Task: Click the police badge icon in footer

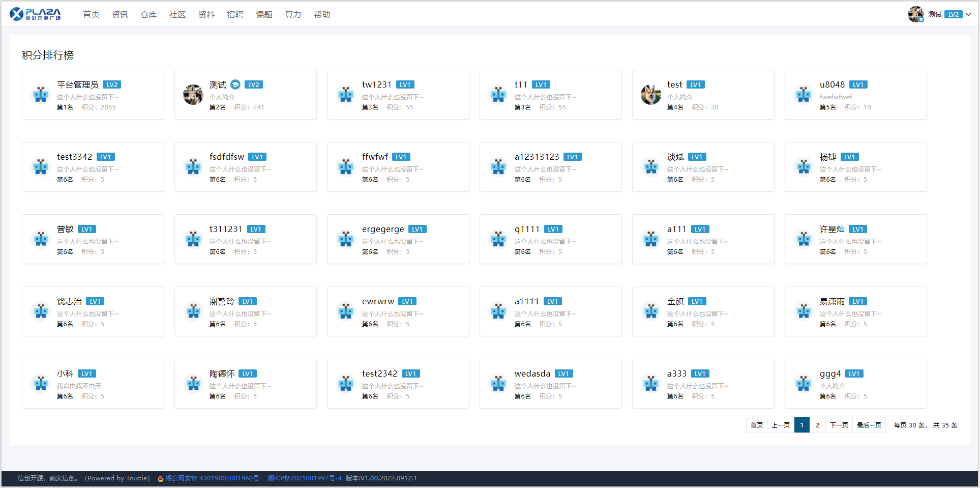Action: tap(161, 478)
